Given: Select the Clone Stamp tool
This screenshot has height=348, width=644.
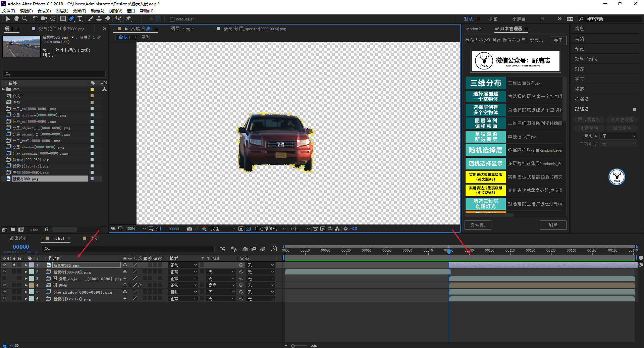Looking at the screenshot, I should [99, 19].
